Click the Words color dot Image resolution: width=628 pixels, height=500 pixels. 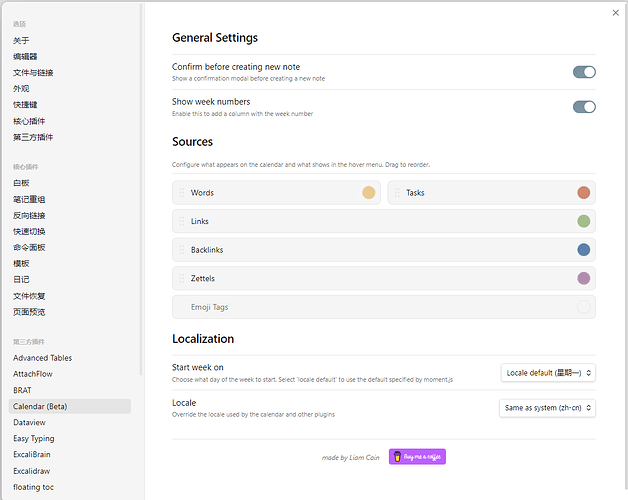(368, 193)
